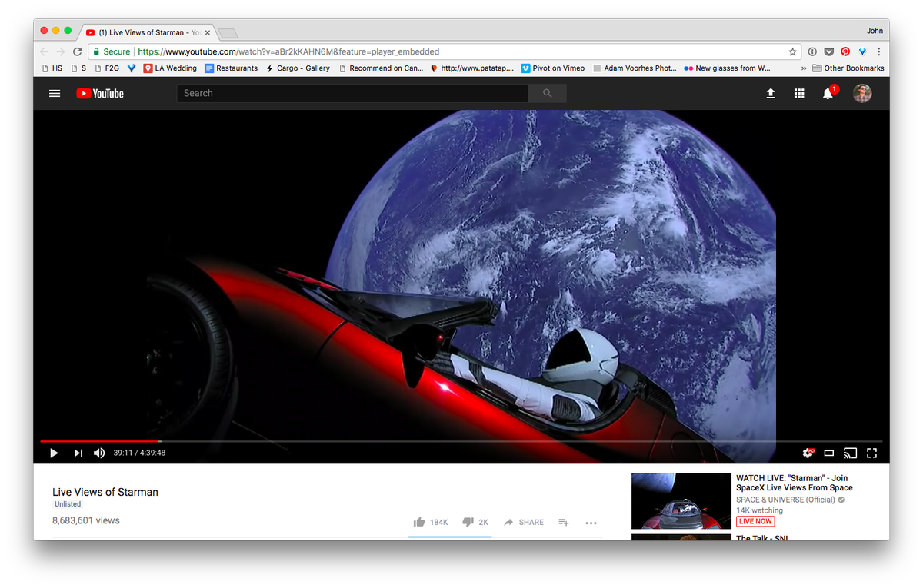This screenshot has height=588, width=923.
Task: Open the Adam Voorhes Phot... bookmark
Action: [635, 68]
